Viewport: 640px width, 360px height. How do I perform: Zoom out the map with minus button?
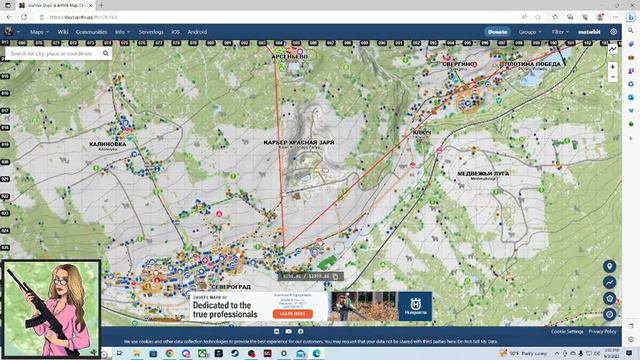coord(612,77)
